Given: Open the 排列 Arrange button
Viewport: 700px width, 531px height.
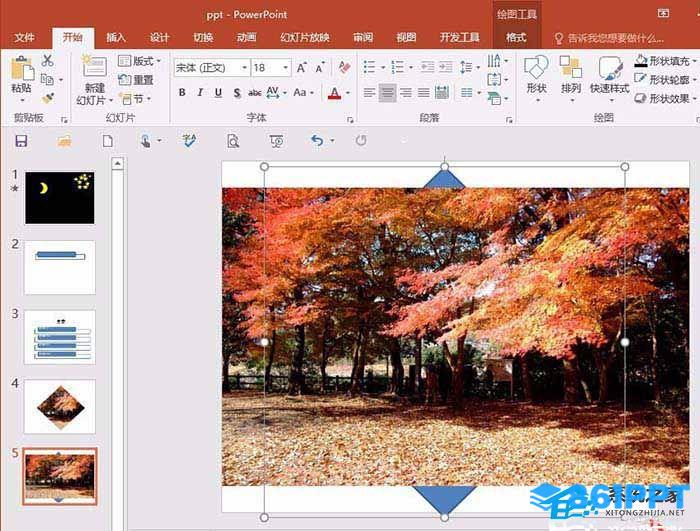Looking at the screenshot, I should coord(571,78).
